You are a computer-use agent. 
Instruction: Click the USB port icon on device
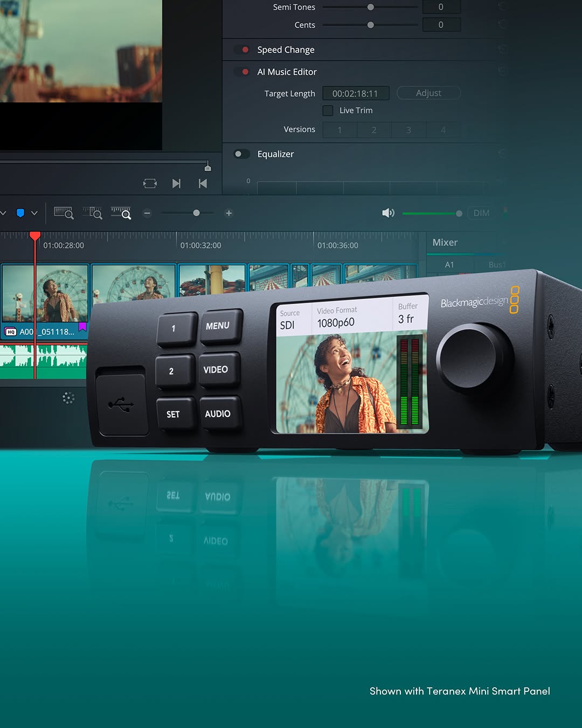(121, 404)
